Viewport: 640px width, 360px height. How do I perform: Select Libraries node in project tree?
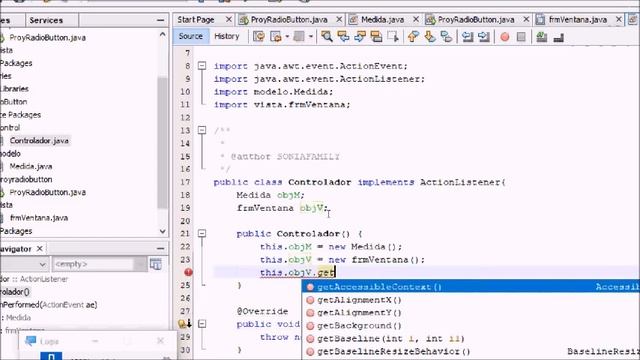coord(14,89)
